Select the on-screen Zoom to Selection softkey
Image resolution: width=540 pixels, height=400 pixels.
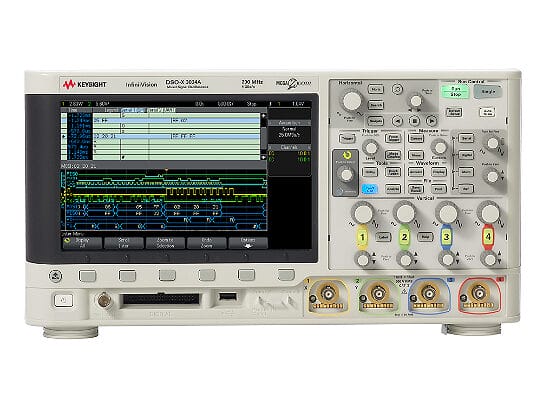[165, 243]
